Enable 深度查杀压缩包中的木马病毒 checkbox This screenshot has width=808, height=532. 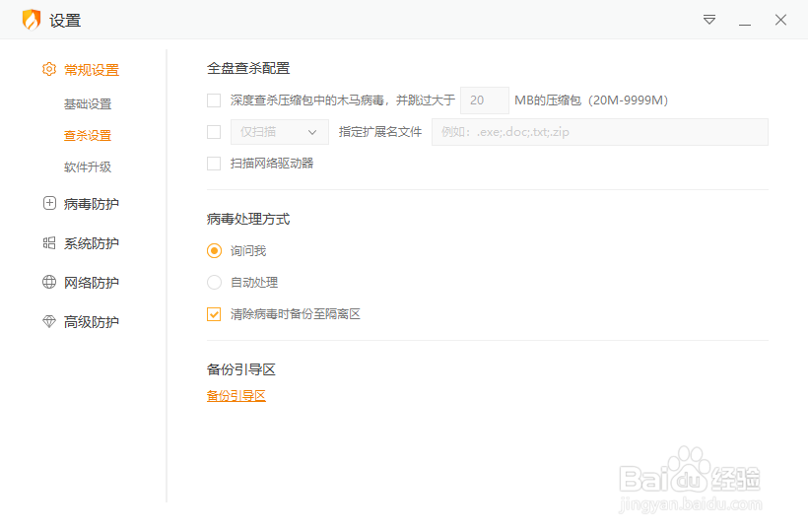click(214, 100)
